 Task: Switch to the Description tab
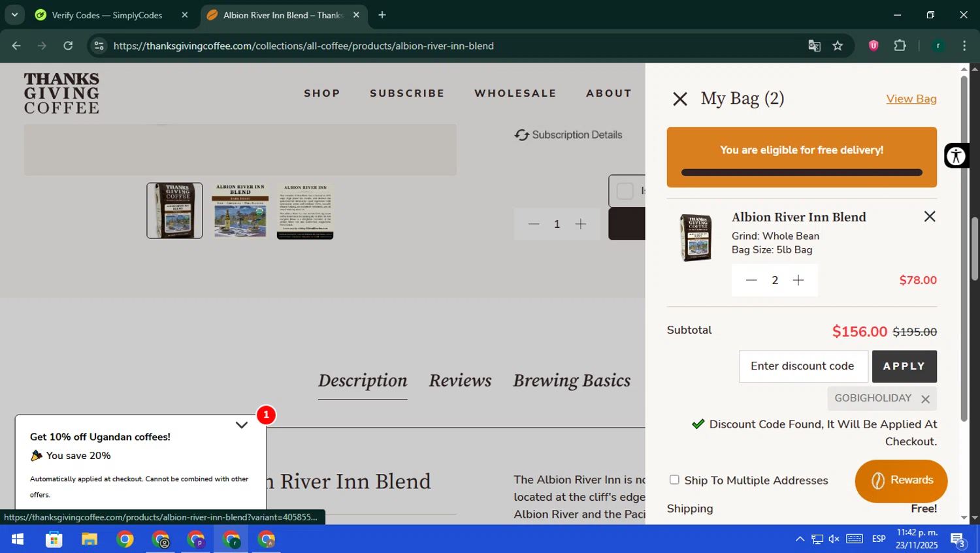pyautogui.click(x=363, y=381)
